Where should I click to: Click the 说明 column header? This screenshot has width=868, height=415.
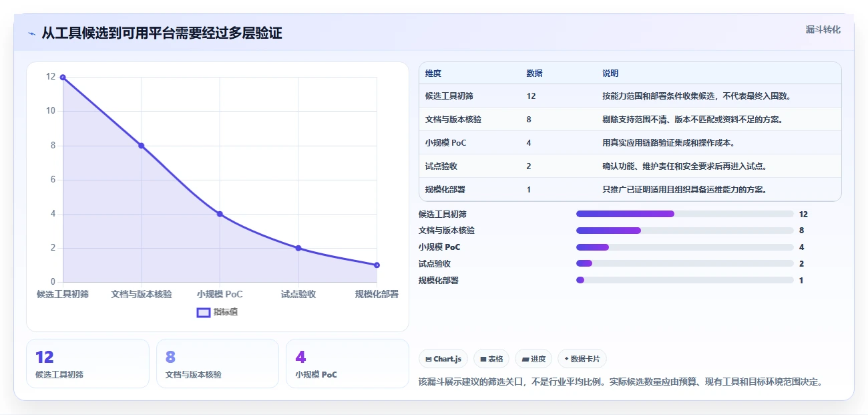pos(610,74)
